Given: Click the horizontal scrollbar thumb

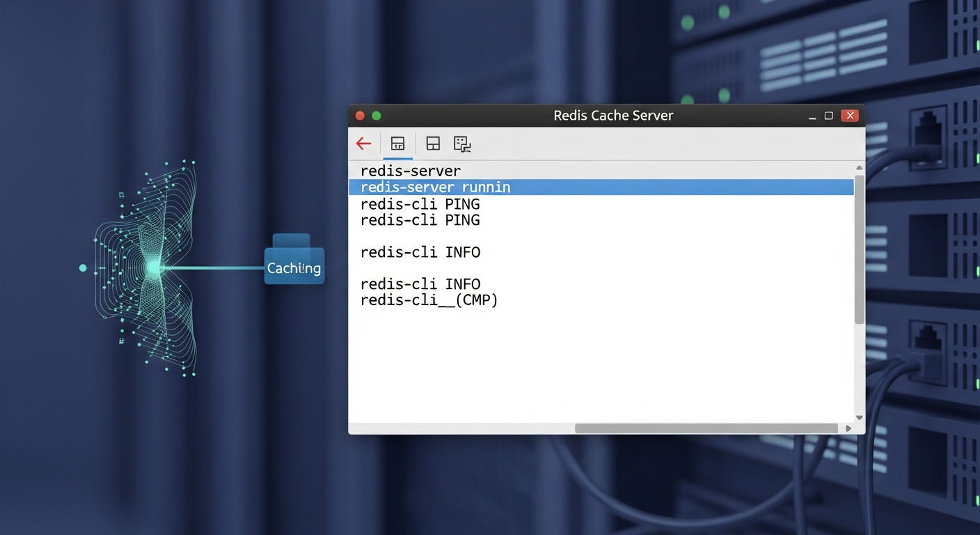Looking at the screenshot, I should coord(706,428).
